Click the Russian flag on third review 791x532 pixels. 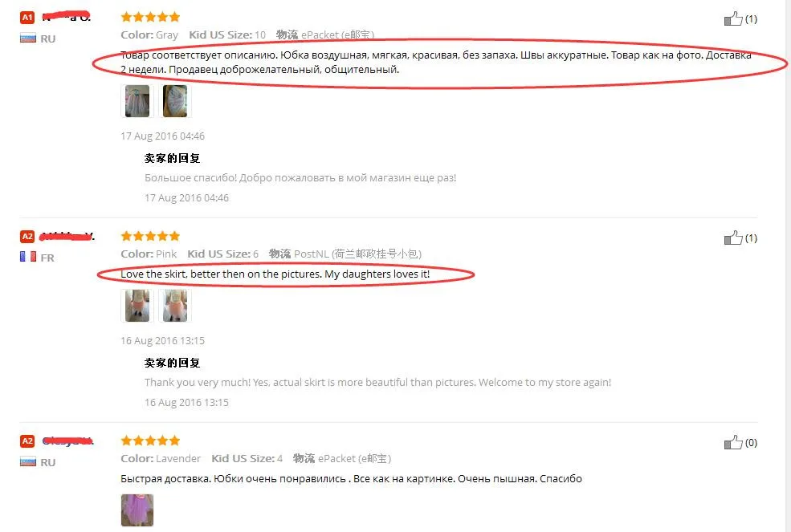[28, 461]
